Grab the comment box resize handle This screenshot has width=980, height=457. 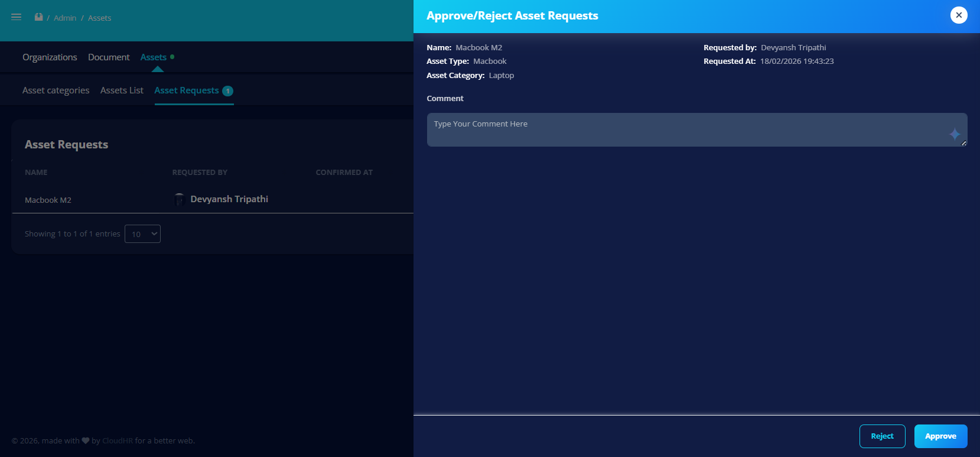[x=963, y=143]
